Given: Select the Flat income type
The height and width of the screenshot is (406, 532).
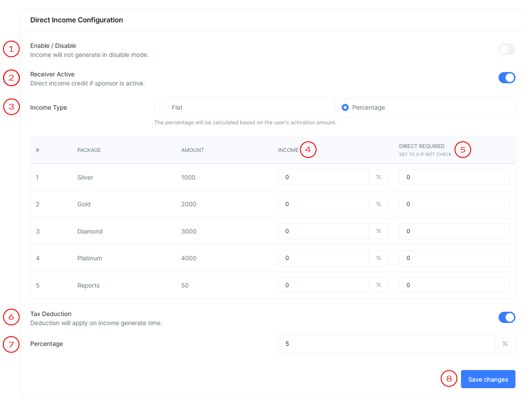Looking at the screenshot, I should [165, 107].
